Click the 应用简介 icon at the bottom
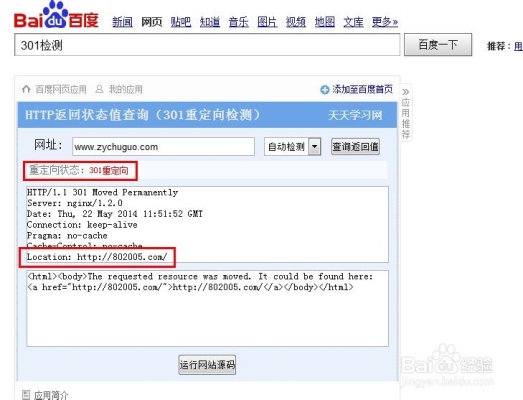Viewport: 523px width, 400px height. pyautogui.click(x=26, y=395)
